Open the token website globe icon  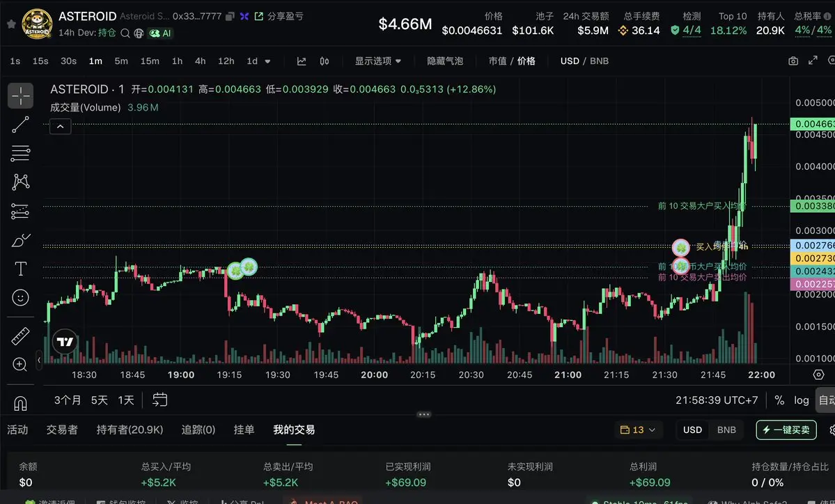click(139, 33)
